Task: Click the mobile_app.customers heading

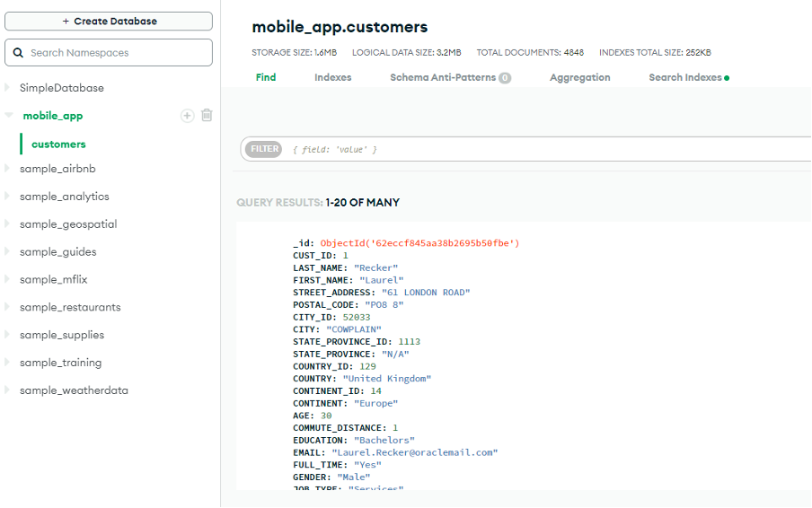Action: 340,27
